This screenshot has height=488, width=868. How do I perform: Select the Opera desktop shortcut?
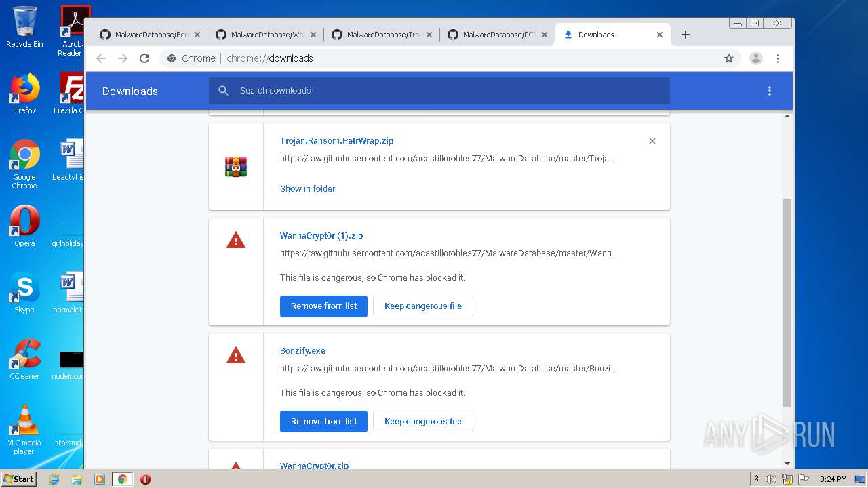[24, 226]
